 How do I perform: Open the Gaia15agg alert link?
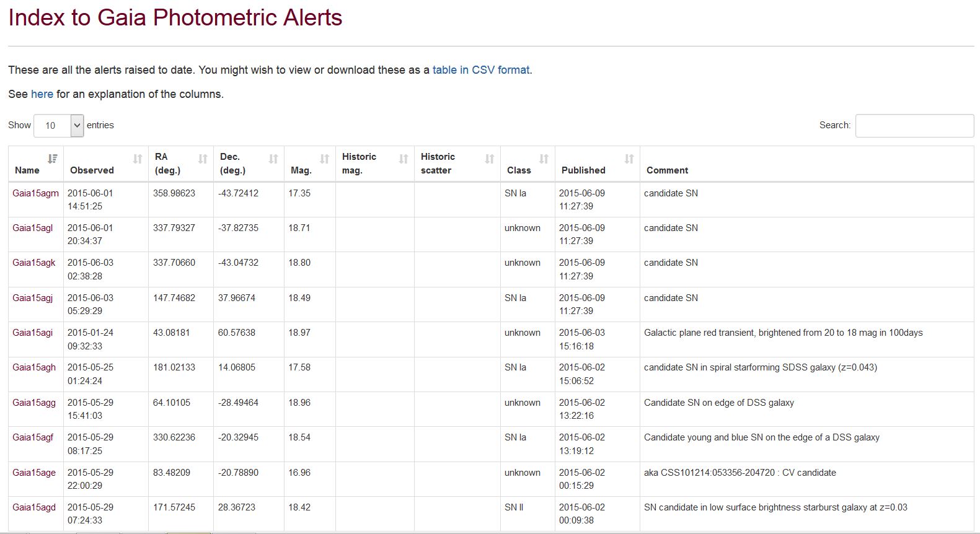34,403
